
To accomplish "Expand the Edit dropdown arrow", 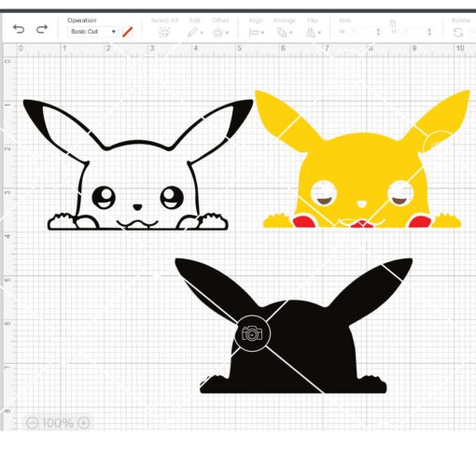I will tap(202, 33).
